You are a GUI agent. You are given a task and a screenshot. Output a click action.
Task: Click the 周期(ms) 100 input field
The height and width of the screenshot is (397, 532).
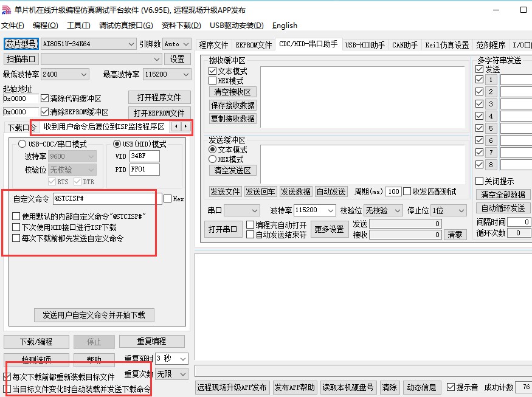click(x=393, y=192)
